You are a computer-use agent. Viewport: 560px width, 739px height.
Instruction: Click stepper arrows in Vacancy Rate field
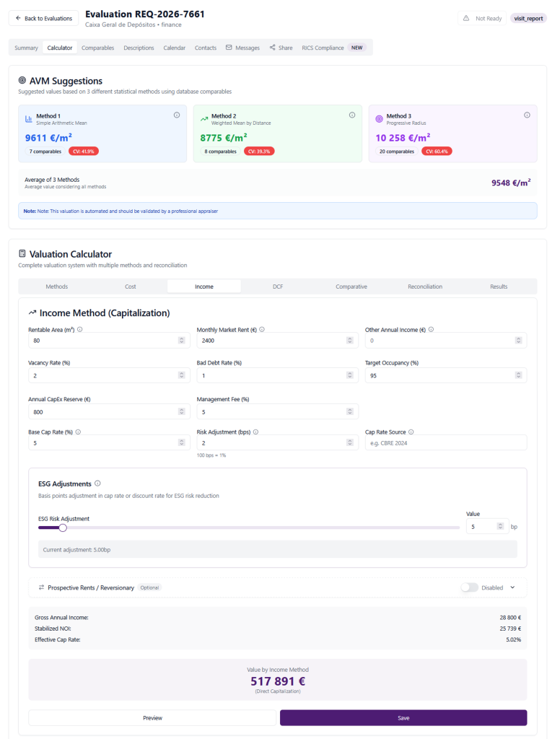click(180, 375)
